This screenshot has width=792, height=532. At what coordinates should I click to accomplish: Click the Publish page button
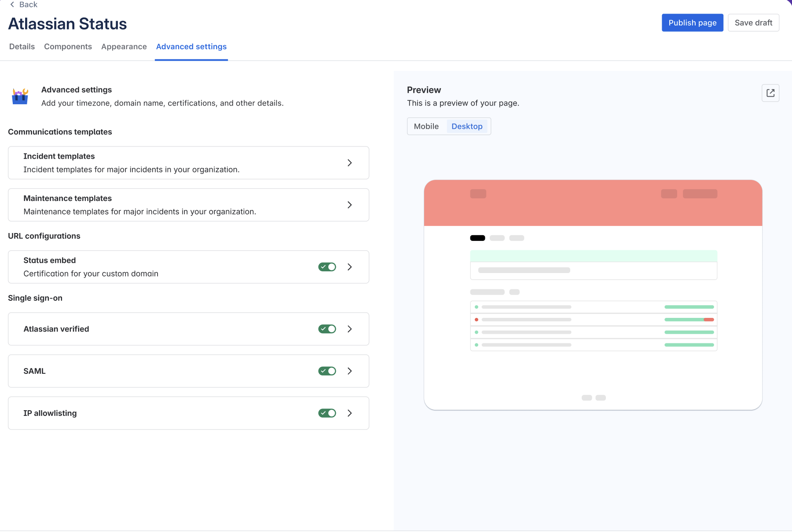693,23
